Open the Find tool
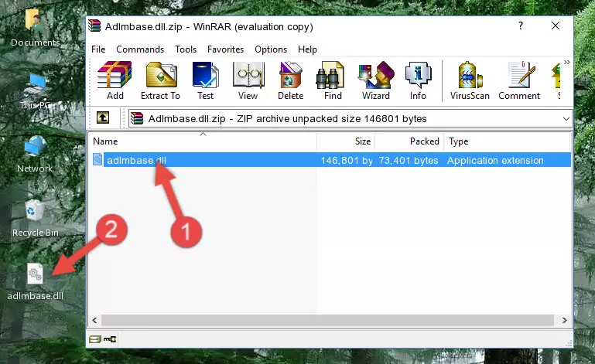Screen dimensions: 595x364 [x=333, y=80]
